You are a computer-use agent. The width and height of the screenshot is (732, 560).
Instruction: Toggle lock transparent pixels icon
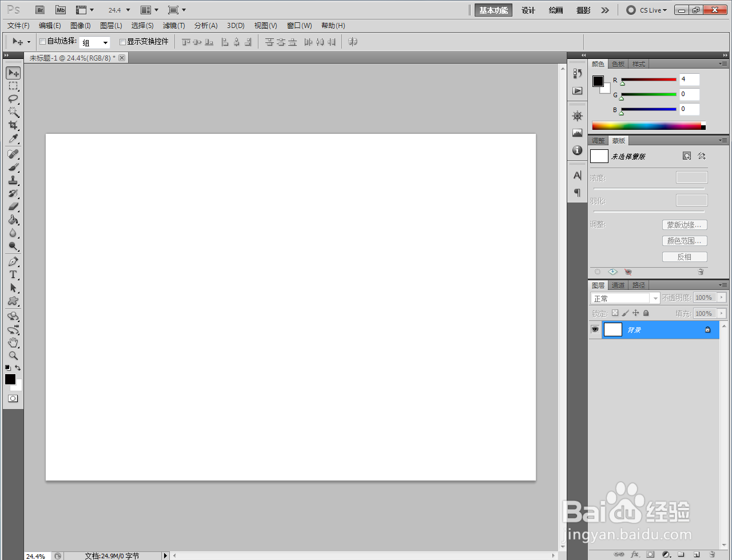615,313
